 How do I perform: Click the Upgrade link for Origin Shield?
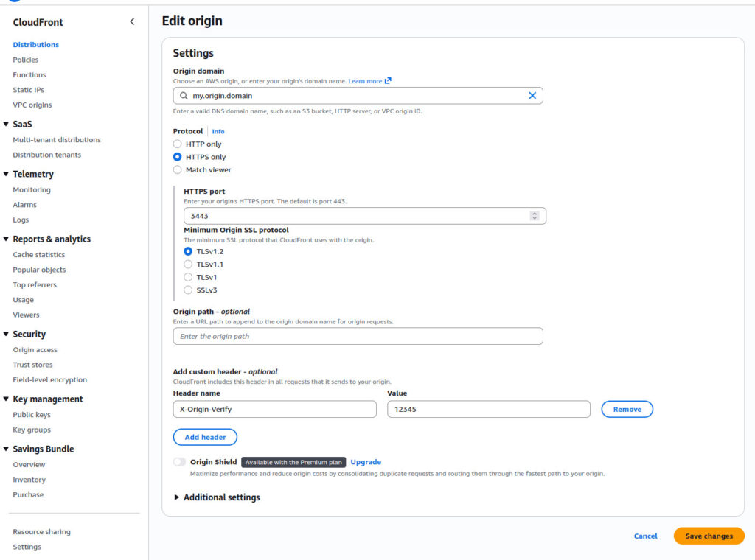coord(366,461)
